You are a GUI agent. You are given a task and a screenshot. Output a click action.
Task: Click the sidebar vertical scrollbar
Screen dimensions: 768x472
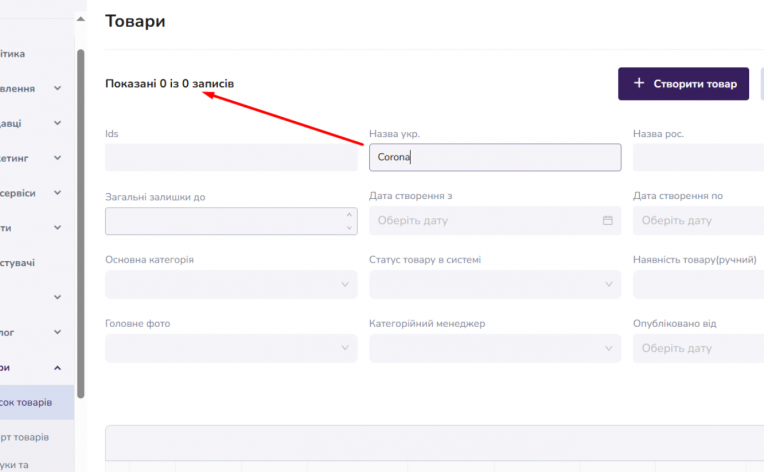[x=81, y=223]
